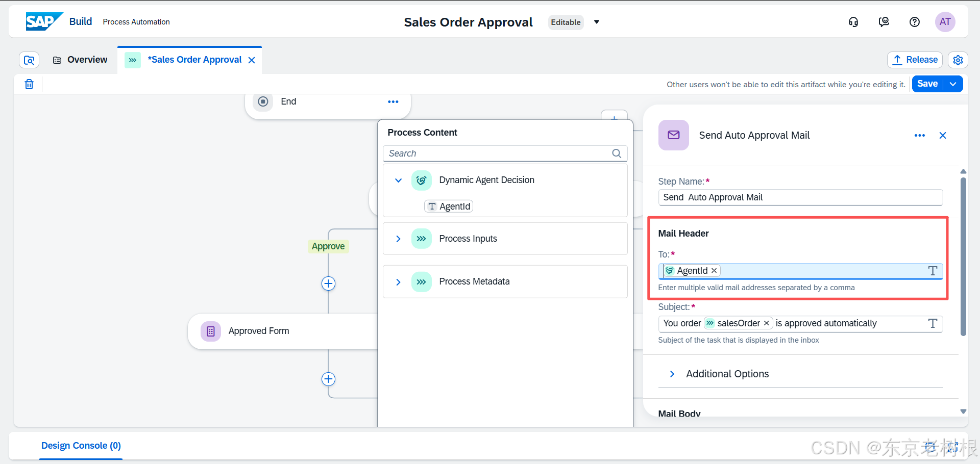This screenshot has width=980, height=464.
Task: Click the Dynamic Agent Decision icon
Action: click(x=422, y=180)
